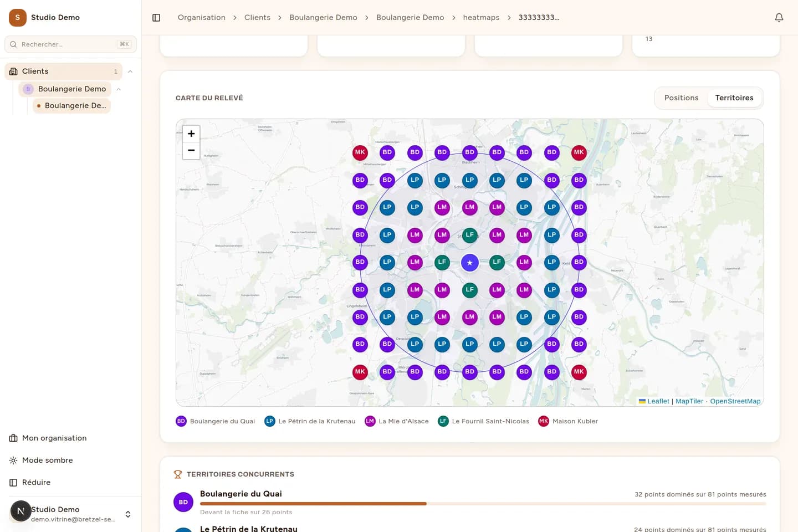The image size is (798, 532).
Task: Zoom in on the map
Action: [x=191, y=134]
